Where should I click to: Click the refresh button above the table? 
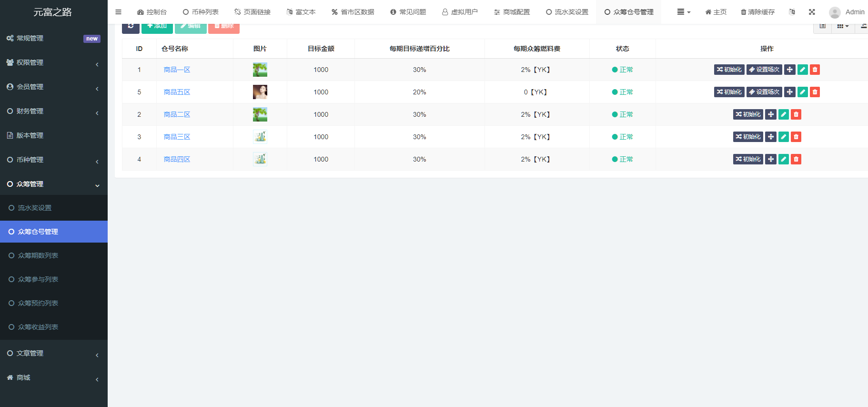(x=131, y=26)
